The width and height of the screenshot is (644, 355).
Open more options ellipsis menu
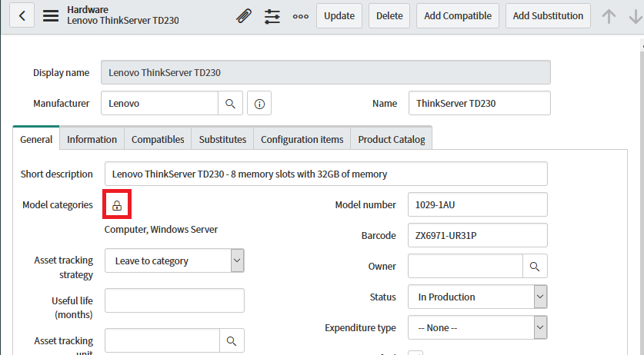301,16
